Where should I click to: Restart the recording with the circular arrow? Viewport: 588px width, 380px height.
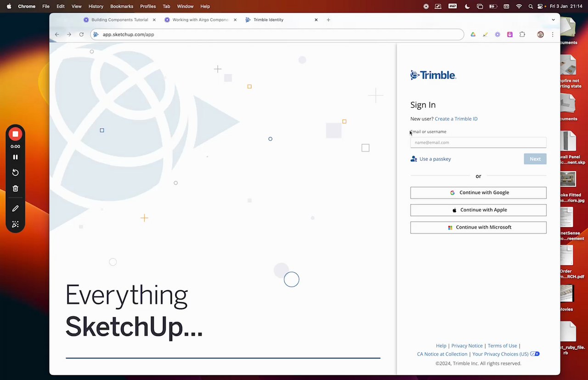point(15,172)
